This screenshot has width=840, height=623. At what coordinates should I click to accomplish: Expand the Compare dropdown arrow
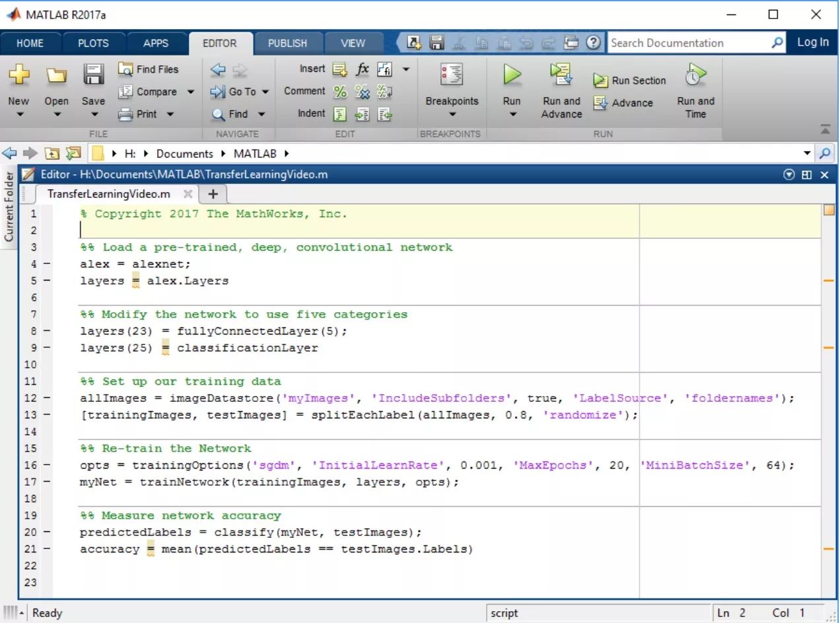pyautogui.click(x=191, y=92)
